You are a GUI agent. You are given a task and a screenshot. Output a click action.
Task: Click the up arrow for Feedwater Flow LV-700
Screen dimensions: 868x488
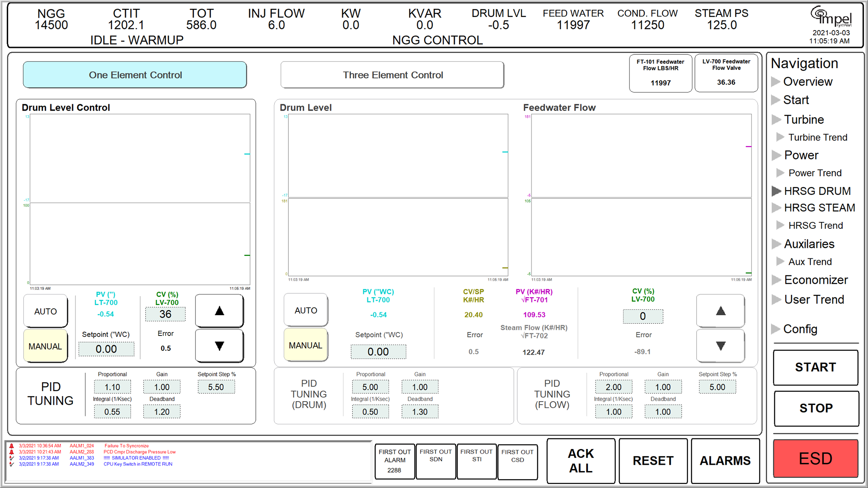point(721,311)
